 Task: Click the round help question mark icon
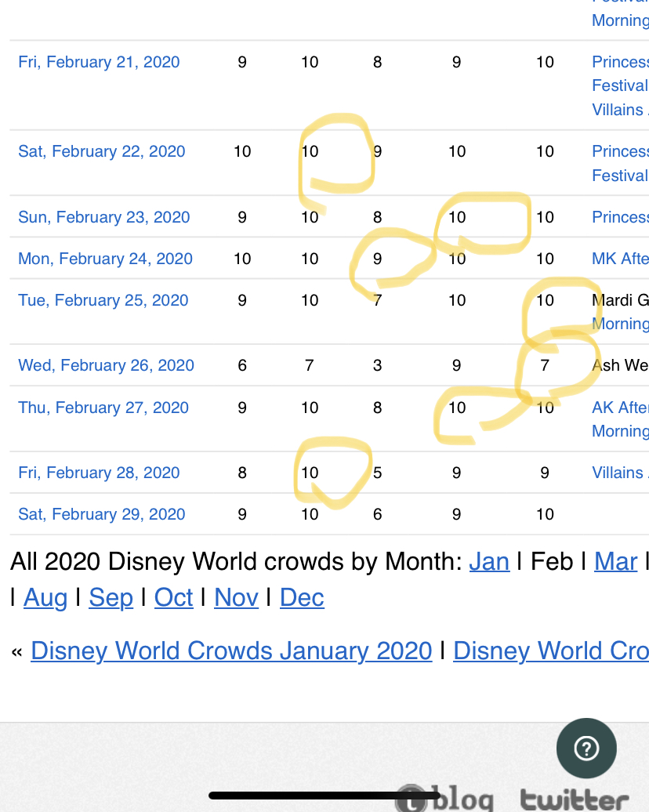point(586,749)
